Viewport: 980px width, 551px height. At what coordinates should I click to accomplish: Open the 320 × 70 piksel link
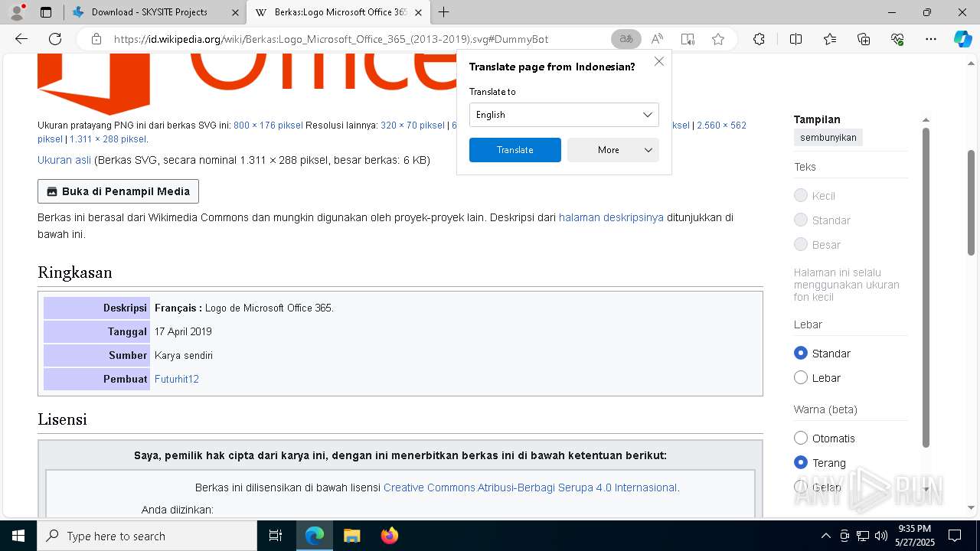[x=413, y=126]
